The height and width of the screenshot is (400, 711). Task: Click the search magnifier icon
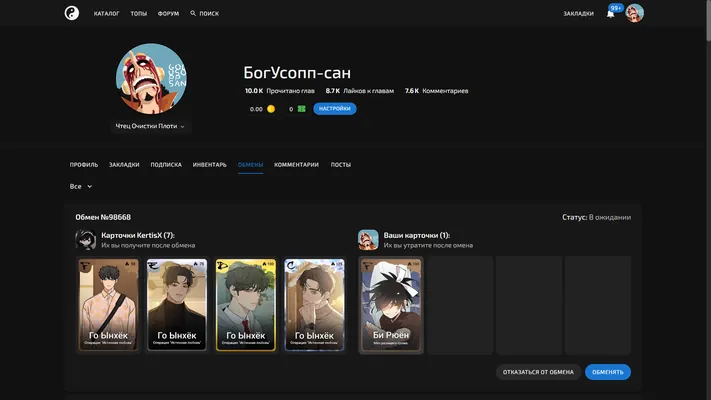193,14
